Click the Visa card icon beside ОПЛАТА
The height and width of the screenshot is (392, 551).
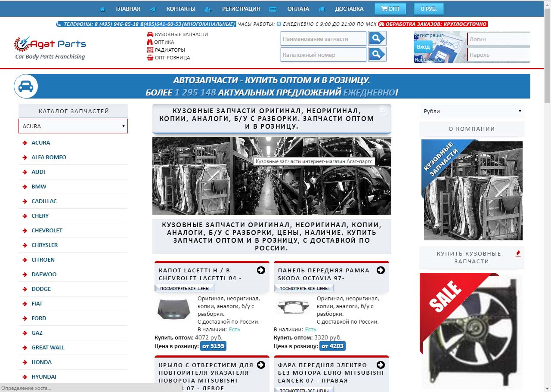pos(273,9)
